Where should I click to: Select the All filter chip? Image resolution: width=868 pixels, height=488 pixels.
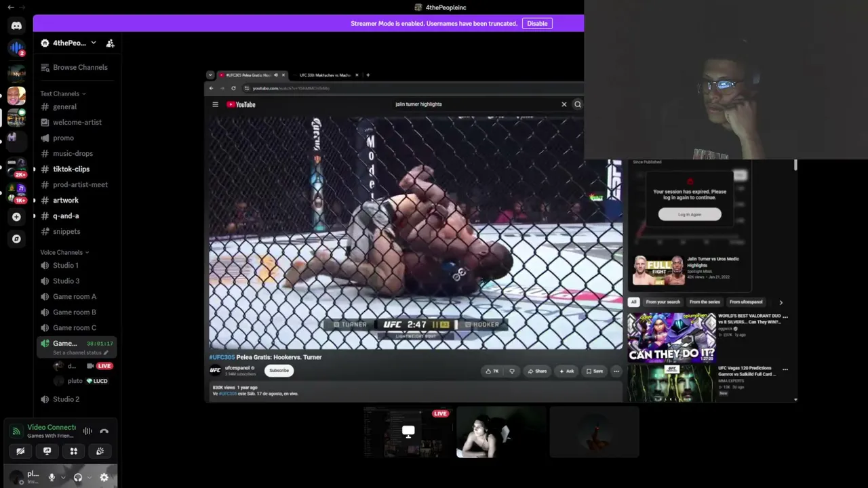[633, 302]
